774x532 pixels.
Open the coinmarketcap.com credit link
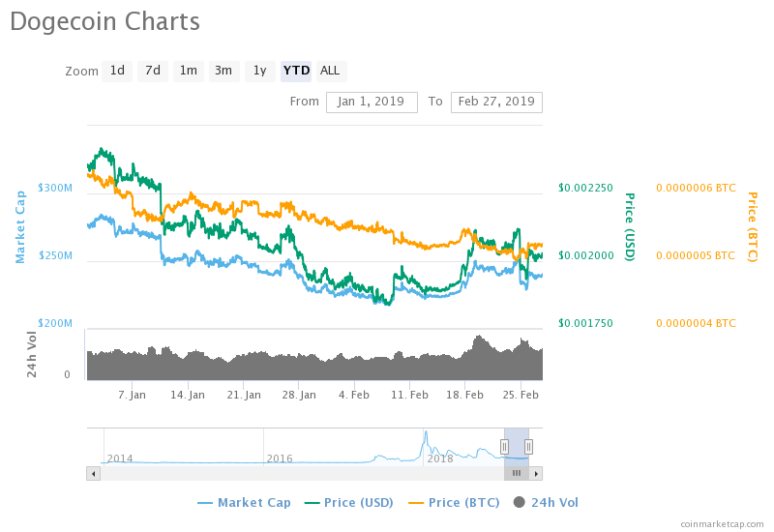(722, 524)
